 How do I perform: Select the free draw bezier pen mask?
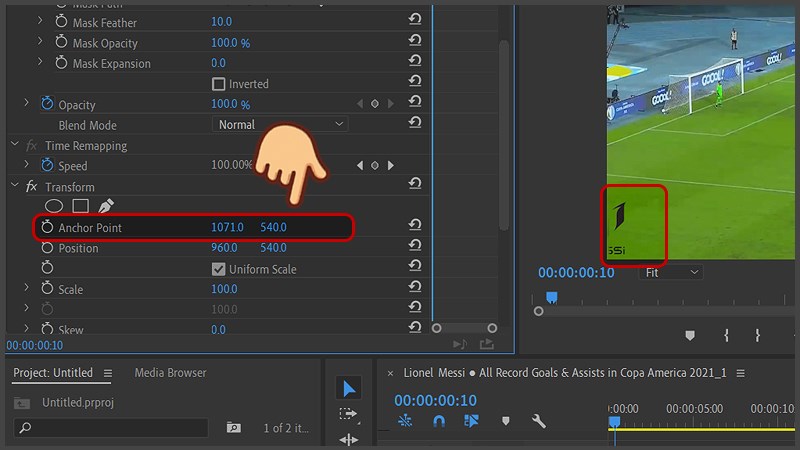(x=106, y=206)
